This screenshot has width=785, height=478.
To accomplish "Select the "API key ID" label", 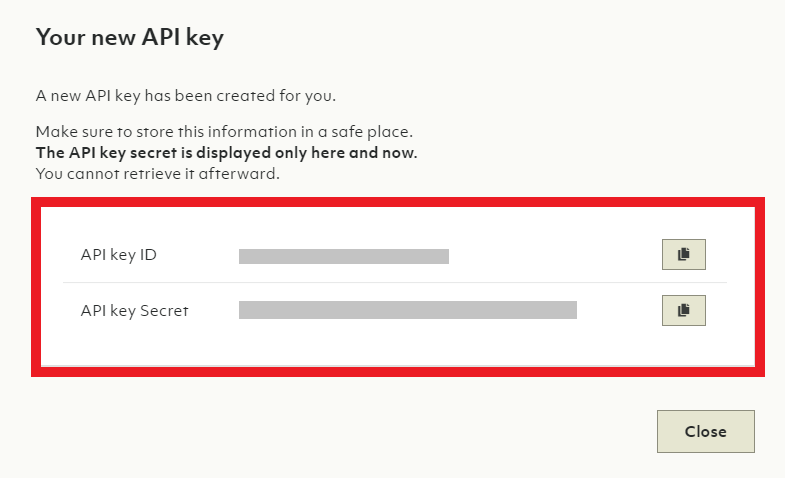I will point(118,255).
